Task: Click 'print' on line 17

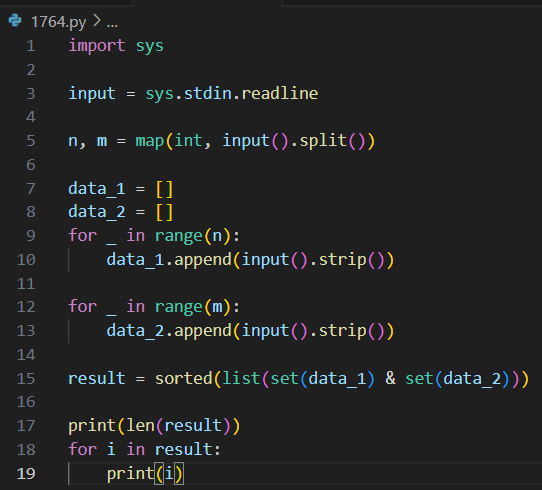Action: point(92,426)
